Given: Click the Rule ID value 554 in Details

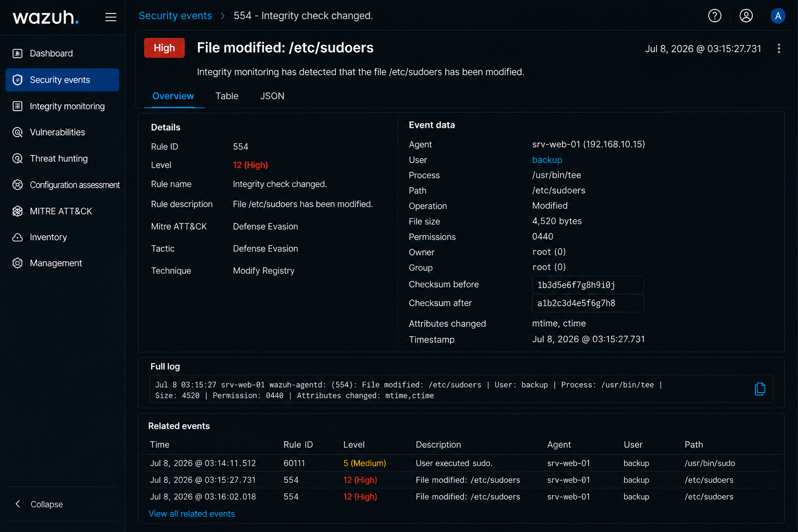Looking at the screenshot, I should [241, 147].
